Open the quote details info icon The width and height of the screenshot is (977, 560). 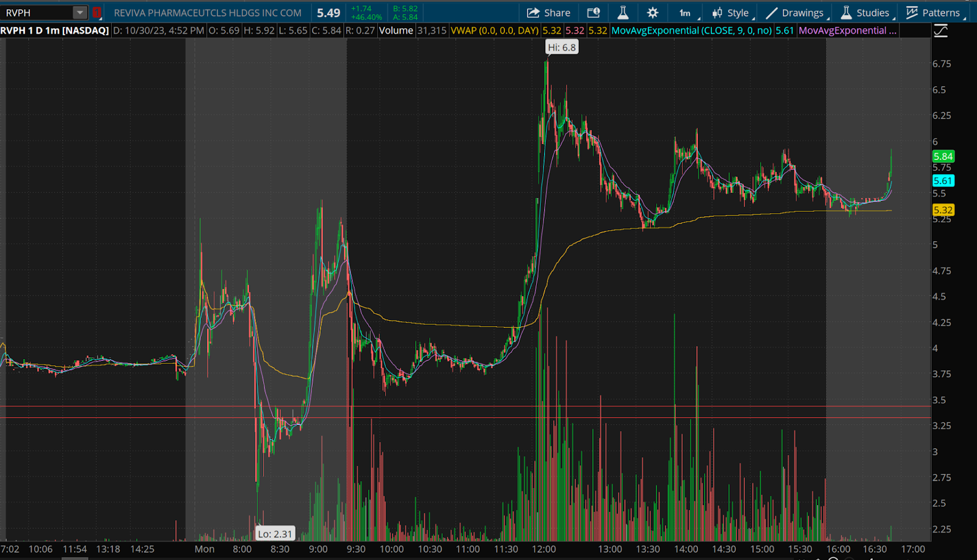(593, 13)
